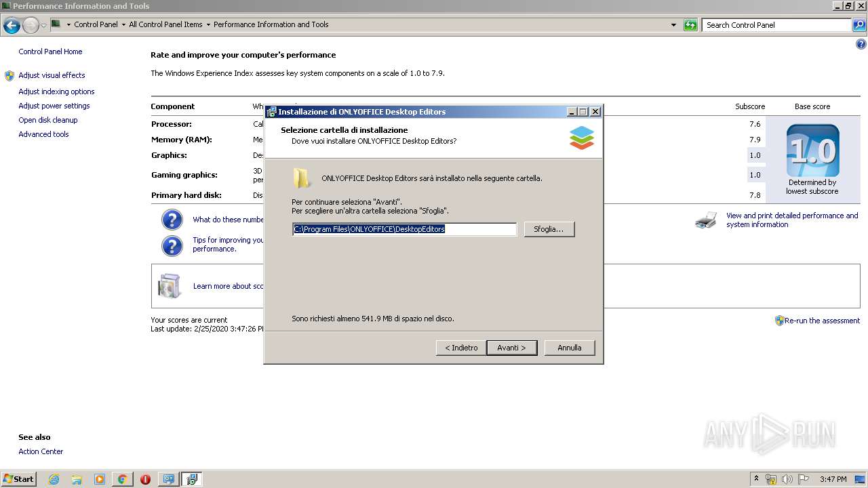Click the Control Panel search magnifier
This screenshot has height=488, width=868.
[859, 25]
